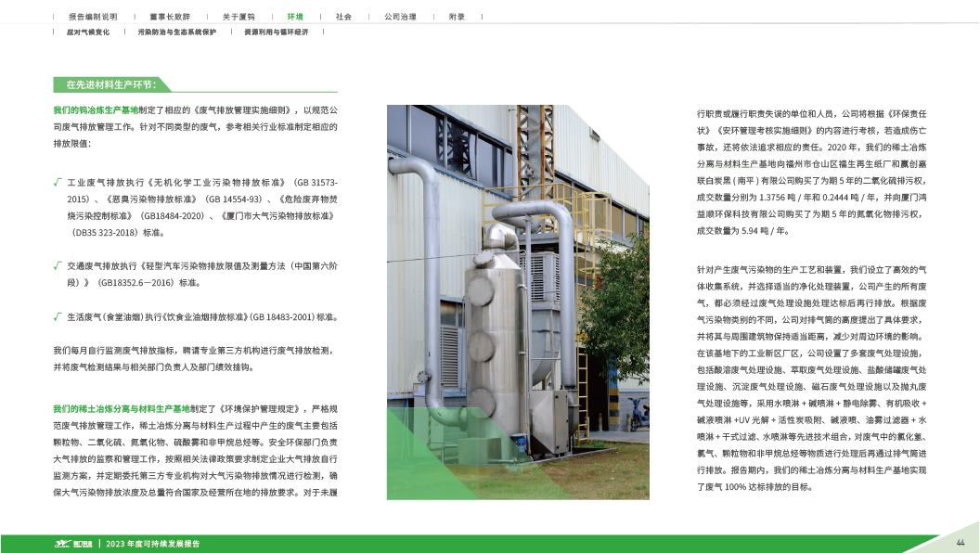Click green text 我们的稀土冶炼分离与材料生产基地

121,407
